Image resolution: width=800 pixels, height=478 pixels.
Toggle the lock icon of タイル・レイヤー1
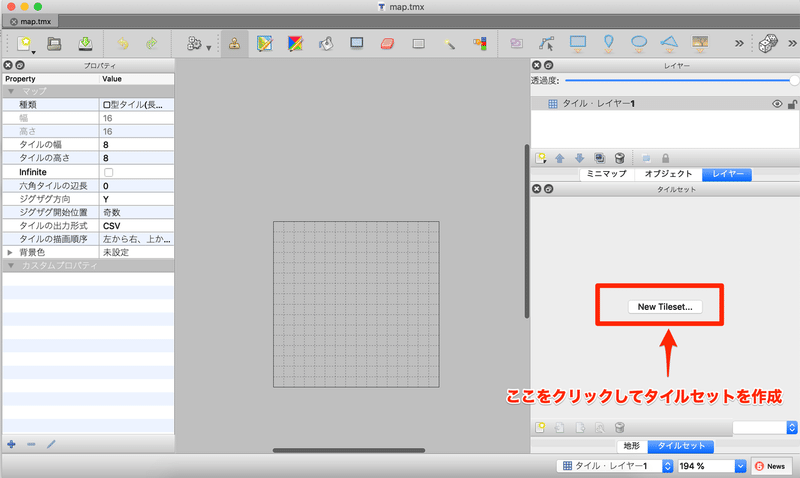coord(792,104)
